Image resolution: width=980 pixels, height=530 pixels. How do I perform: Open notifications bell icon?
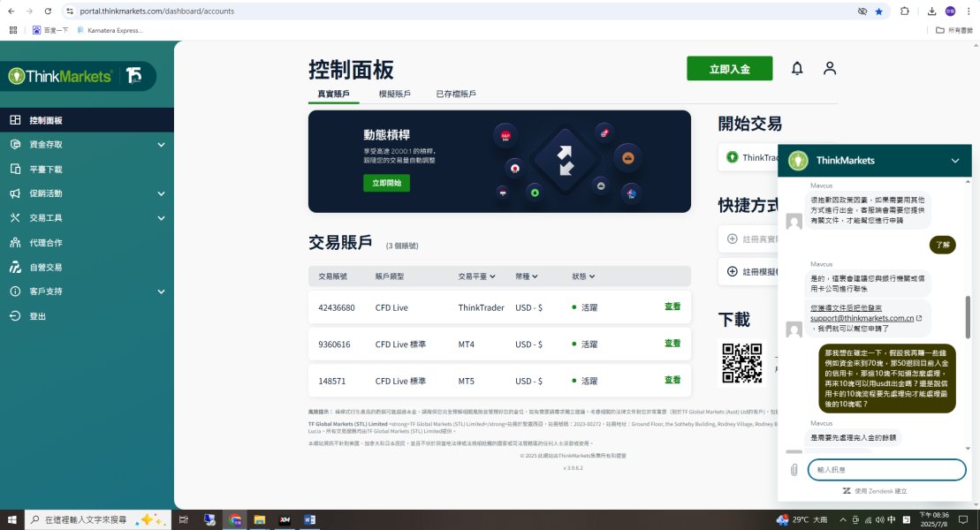pyautogui.click(x=797, y=68)
